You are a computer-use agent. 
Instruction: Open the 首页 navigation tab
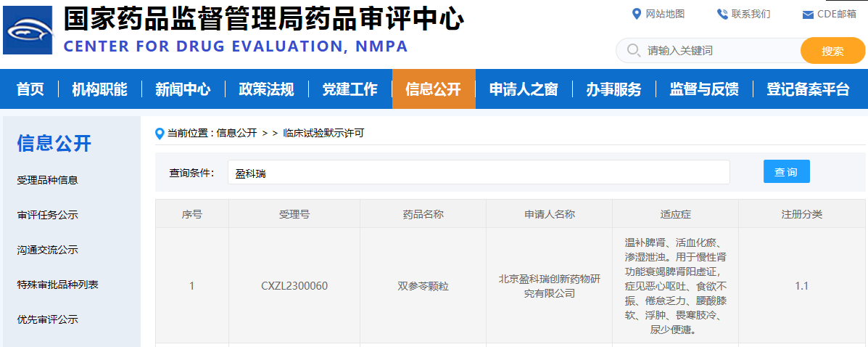click(30, 89)
